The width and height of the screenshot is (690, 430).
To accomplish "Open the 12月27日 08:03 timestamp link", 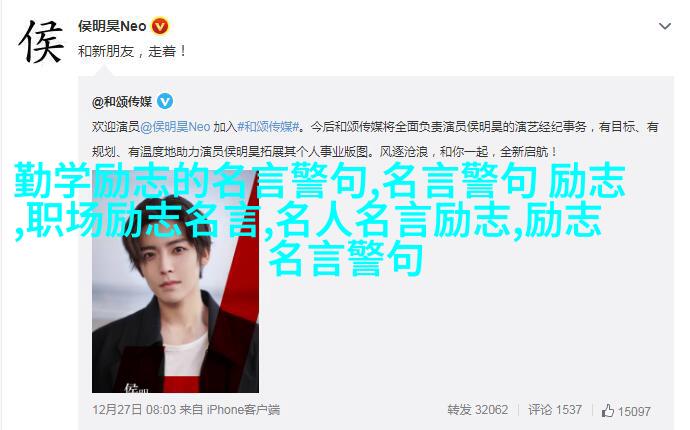I will tap(134, 410).
